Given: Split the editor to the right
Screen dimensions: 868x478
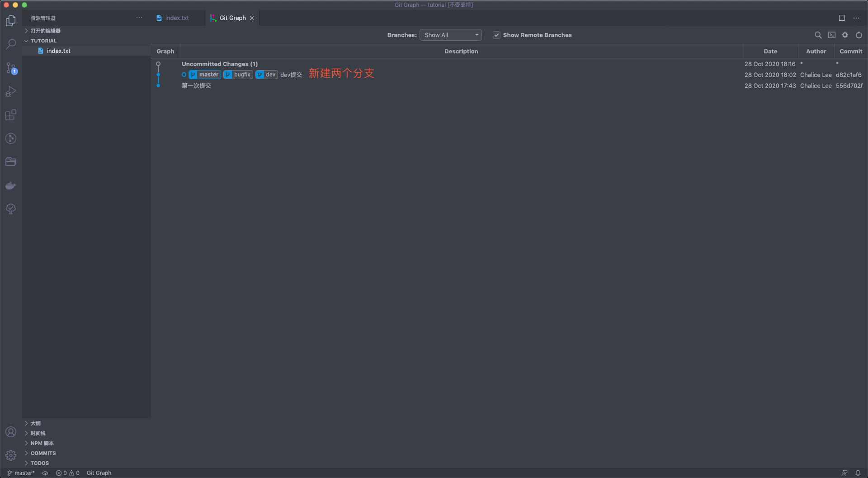Looking at the screenshot, I should (842, 18).
